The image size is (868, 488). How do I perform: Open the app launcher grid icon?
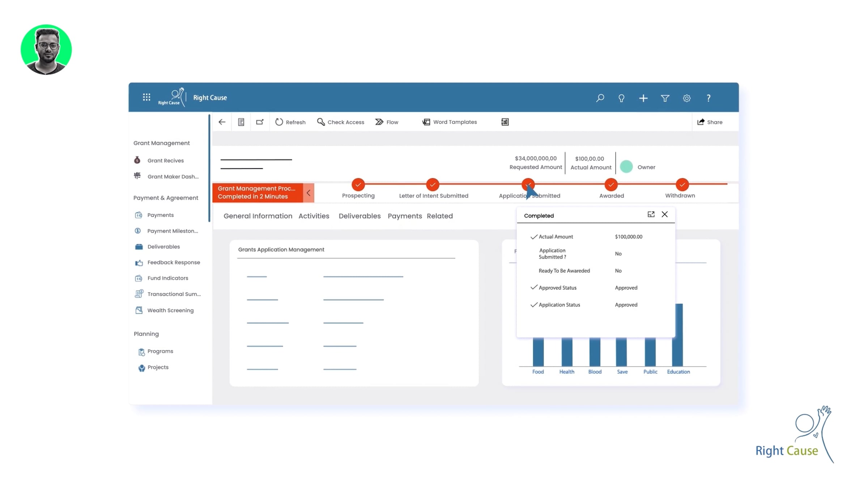click(146, 97)
